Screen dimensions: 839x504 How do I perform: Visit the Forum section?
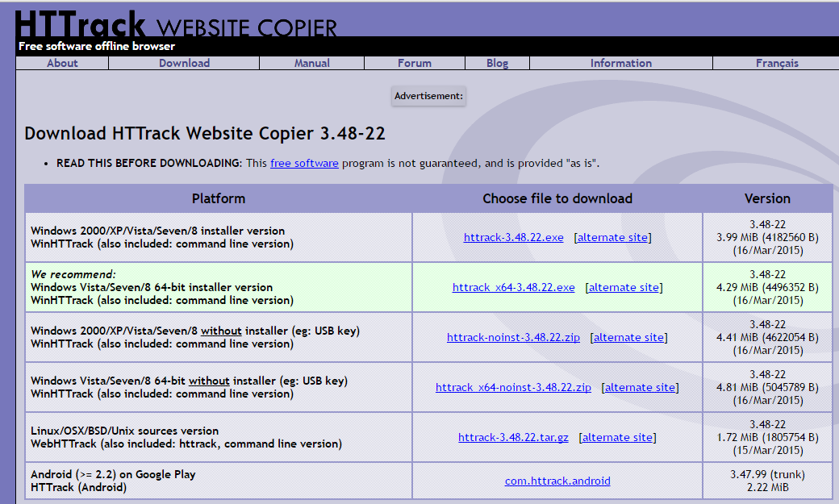(414, 63)
